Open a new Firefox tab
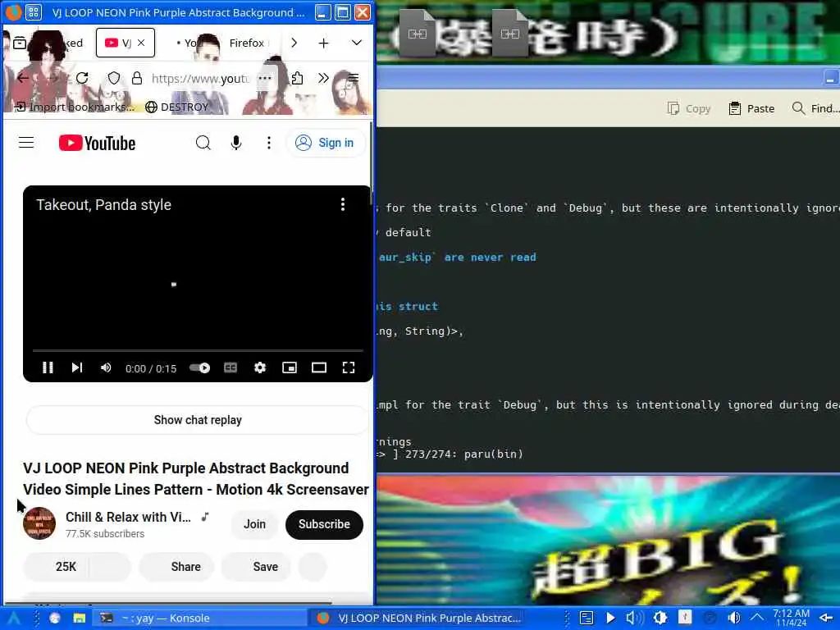The height and width of the screenshot is (630, 840). [323, 43]
